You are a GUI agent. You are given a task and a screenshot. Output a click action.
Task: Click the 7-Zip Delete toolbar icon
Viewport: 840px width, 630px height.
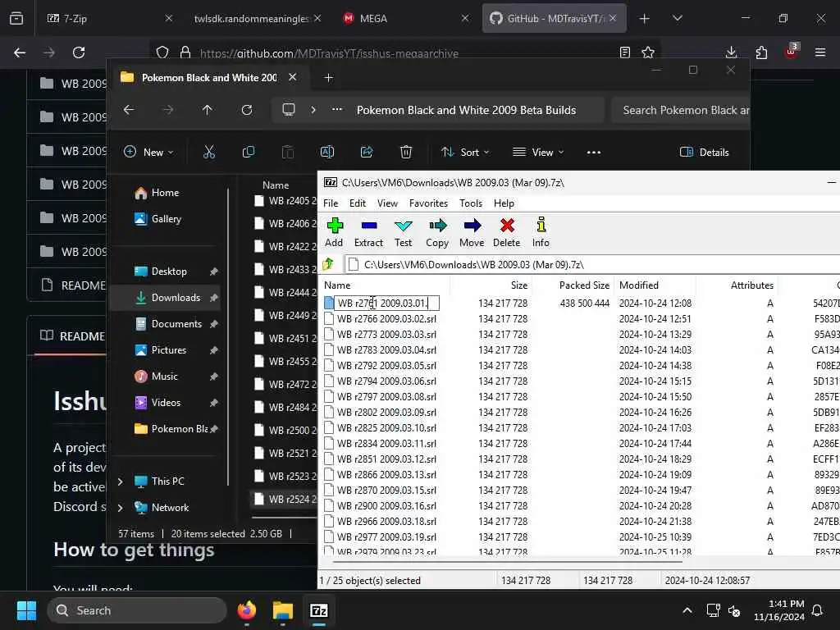(x=507, y=226)
